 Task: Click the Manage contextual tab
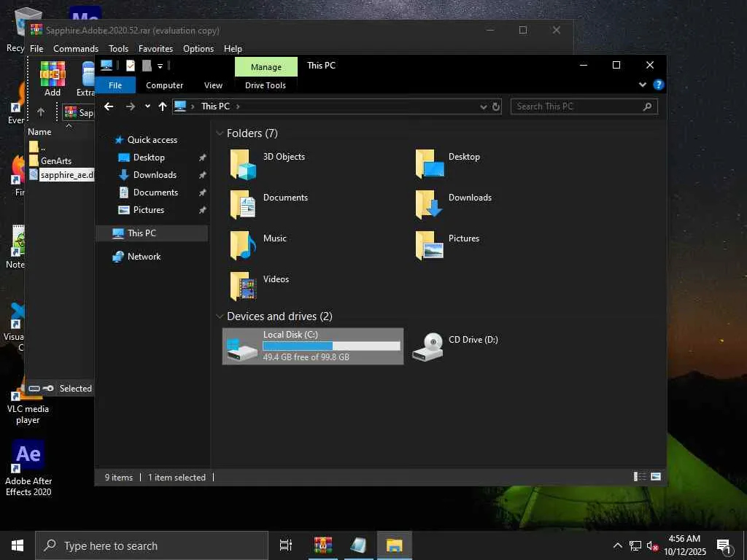266,67
